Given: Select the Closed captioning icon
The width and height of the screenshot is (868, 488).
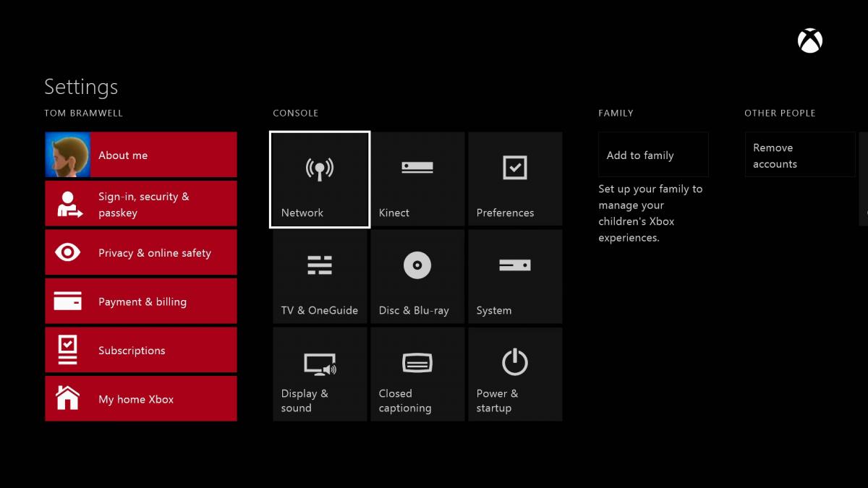Looking at the screenshot, I should [417, 363].
